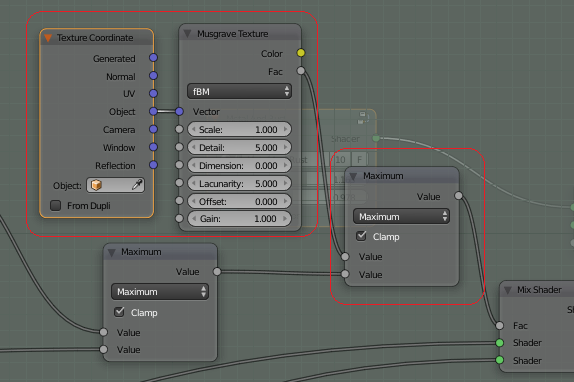Open the fBM type dropdown

(x=239, y=91)
